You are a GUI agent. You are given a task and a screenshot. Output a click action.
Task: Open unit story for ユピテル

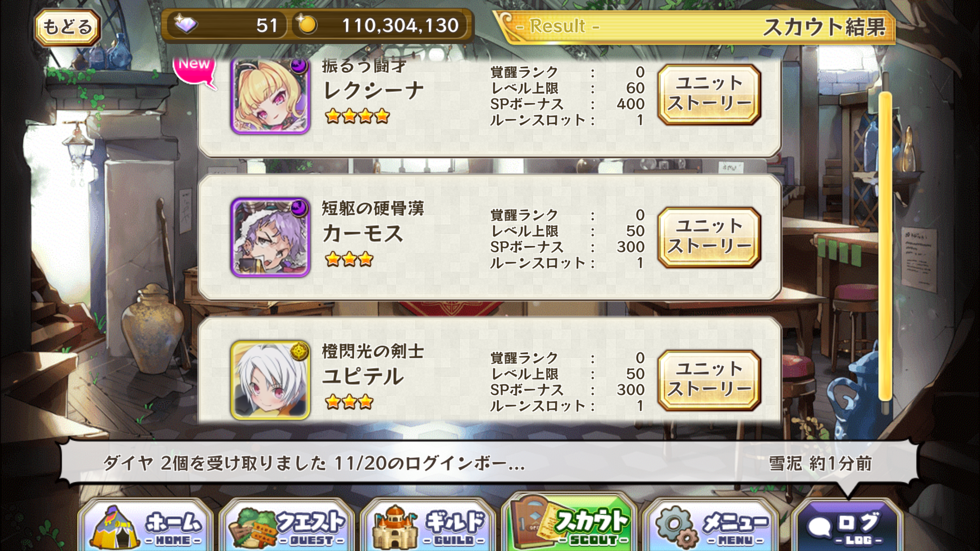click(709, 380)
